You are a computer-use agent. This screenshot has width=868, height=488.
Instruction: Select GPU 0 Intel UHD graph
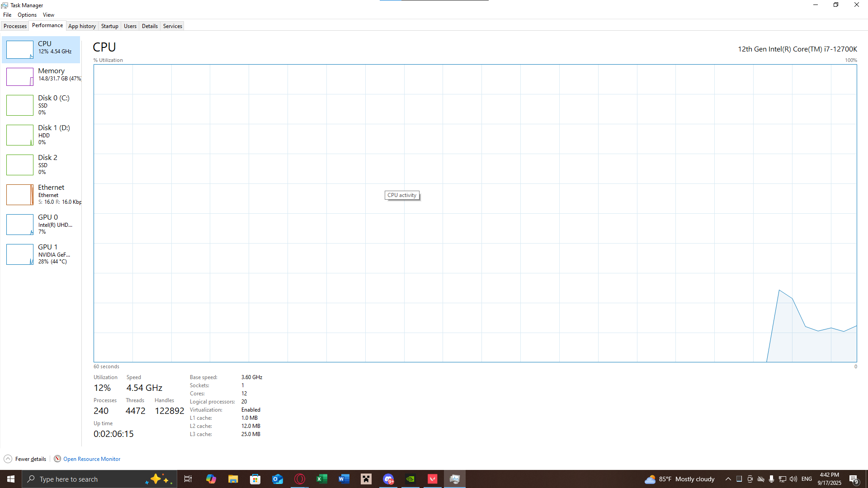click(x=20, y=224)
